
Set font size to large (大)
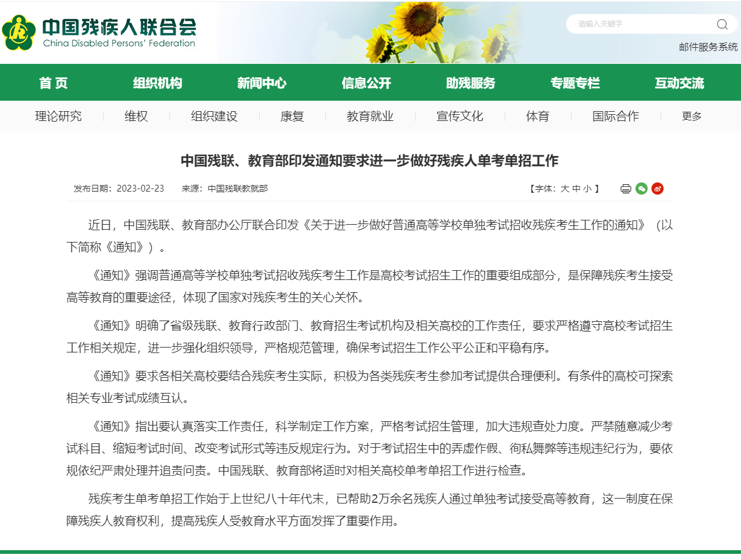pos(564,189)
